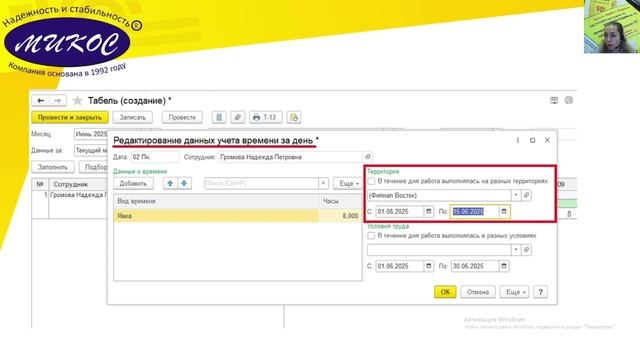Click the Дата field showing 02 Пн.

[155, 157]
